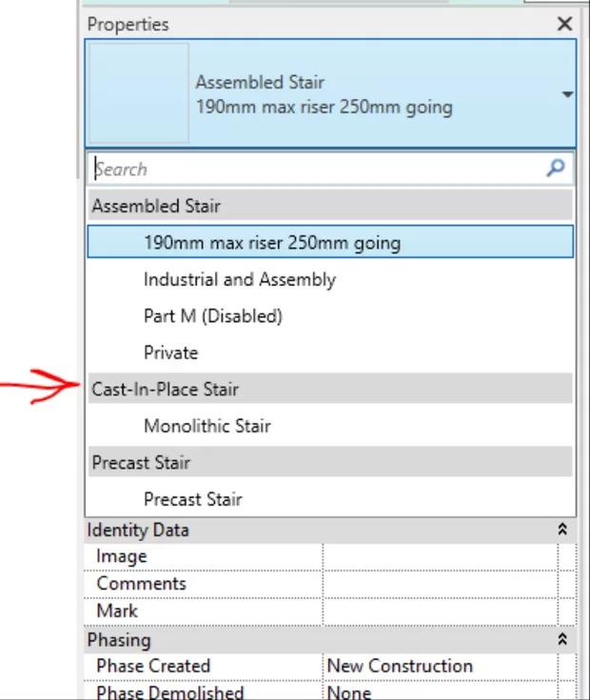Select the Monolithic Stair type
Viewport: 590px width, 700px height.
[x=207, y=426]
